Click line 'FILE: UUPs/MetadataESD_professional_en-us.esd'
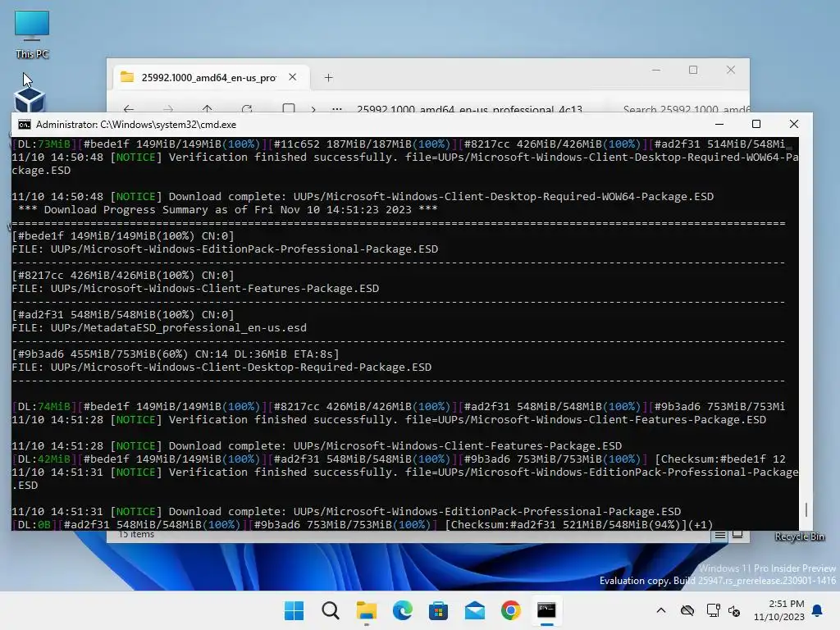 (159, 327)
